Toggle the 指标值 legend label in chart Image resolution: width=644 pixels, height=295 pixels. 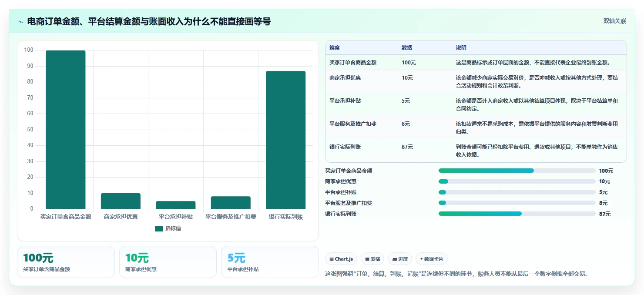point(173,228)
